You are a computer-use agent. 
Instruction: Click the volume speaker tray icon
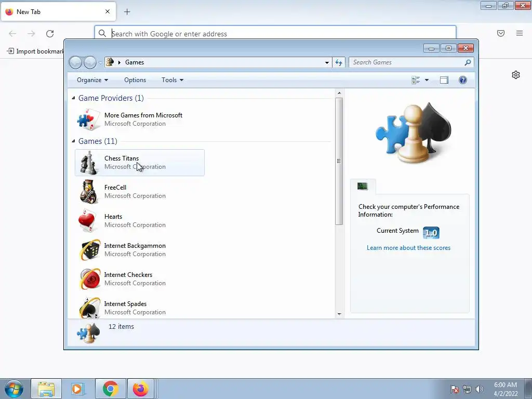point(480,389)
